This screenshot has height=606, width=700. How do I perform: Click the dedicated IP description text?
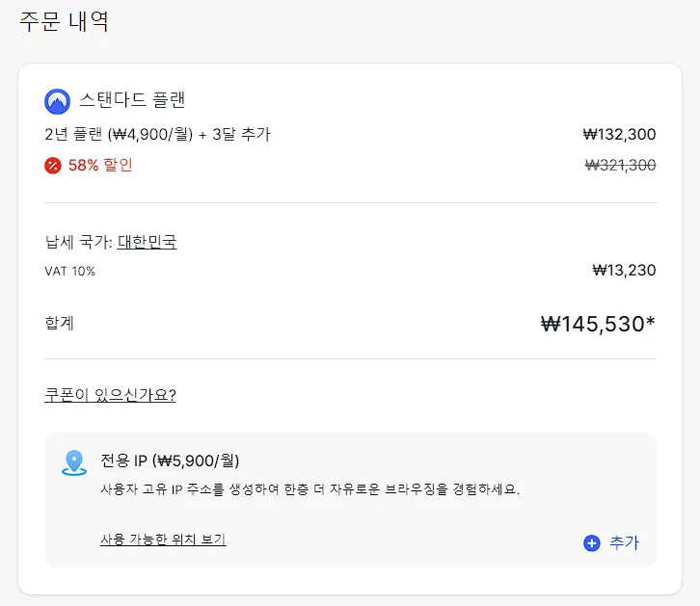pyautogui.click(x=310, y=489)
